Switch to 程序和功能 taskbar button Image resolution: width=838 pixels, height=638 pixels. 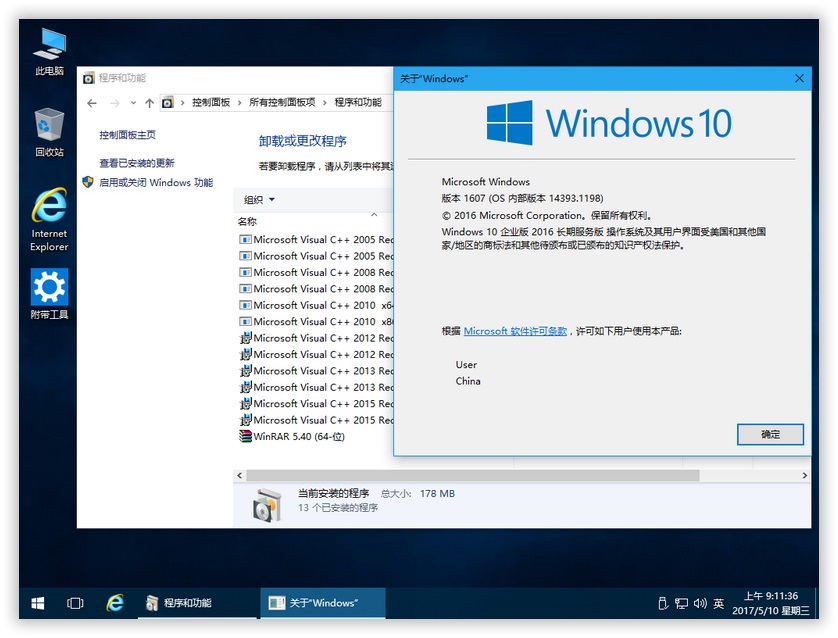tap(198, 603)
